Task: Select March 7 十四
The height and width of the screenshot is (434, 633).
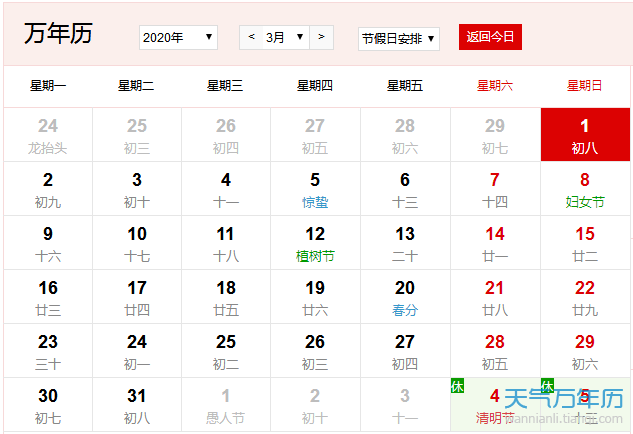Action: click(x=495, y=189)
